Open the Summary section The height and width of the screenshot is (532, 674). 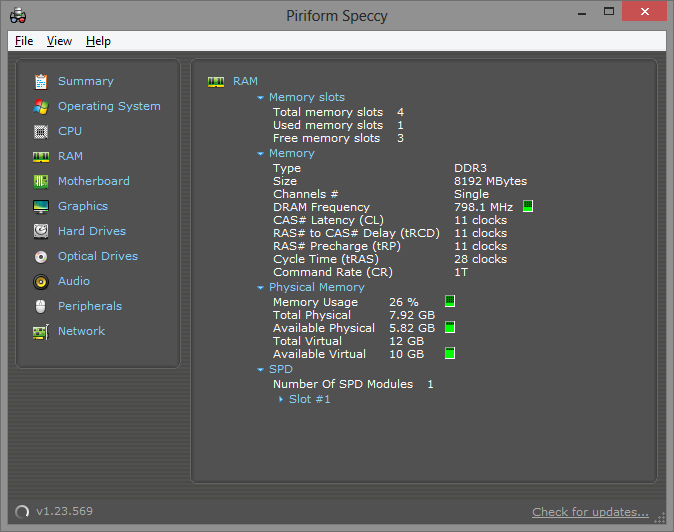coord(86,81)
